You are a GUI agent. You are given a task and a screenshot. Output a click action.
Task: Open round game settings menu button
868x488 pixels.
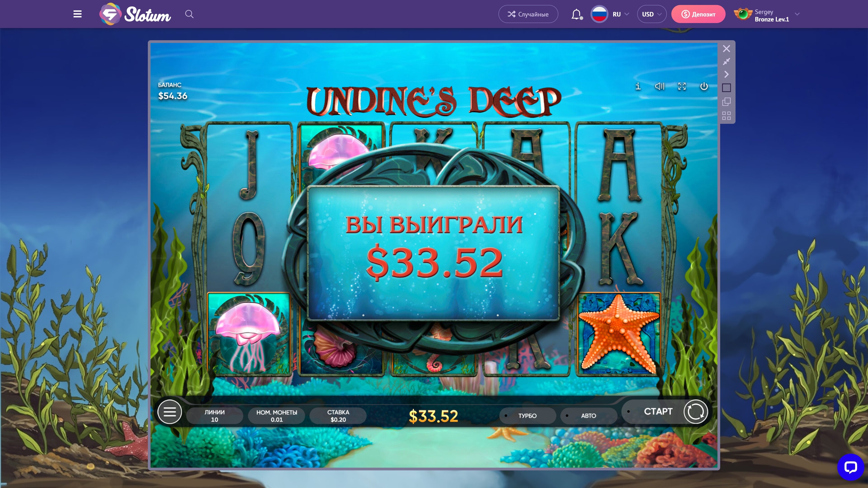tap(170, 412)
